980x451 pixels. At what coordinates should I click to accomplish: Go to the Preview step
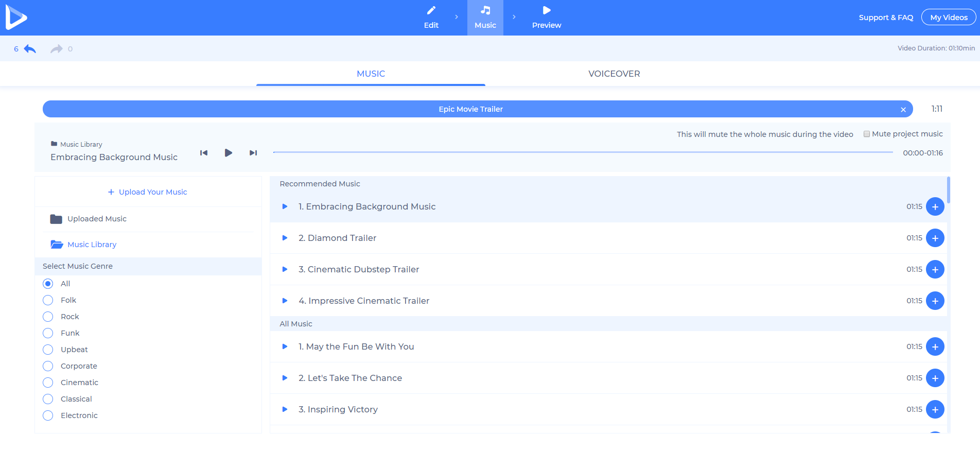(546, 18)
